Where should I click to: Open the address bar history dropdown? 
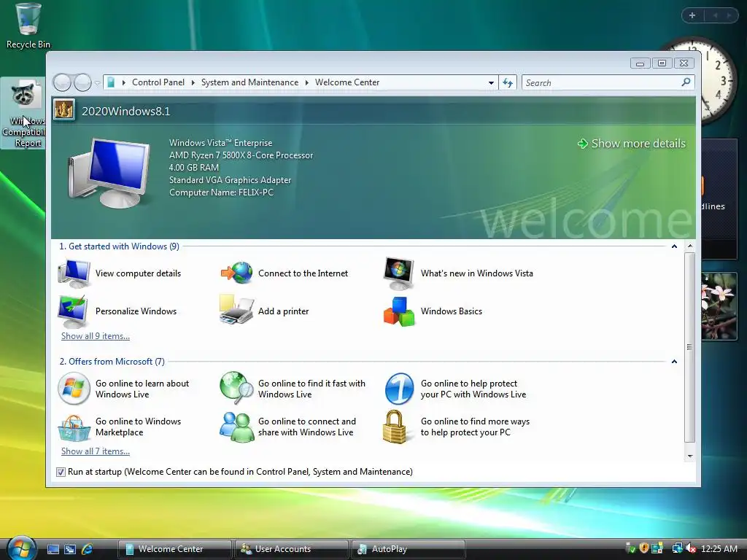point(491,83)
